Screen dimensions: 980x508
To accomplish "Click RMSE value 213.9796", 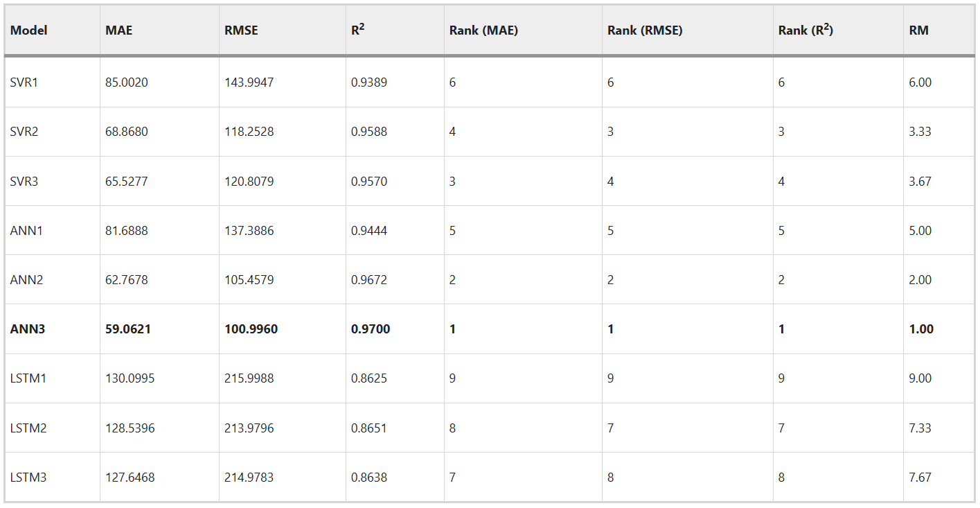I will tap(249, 428).
